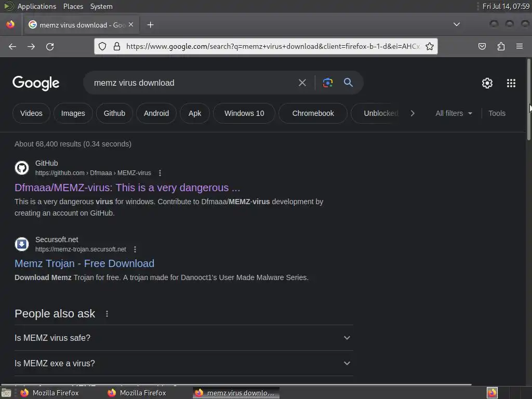Open the Memz Trojan - Free Download link
Viewport: 532px width, 399px height.
point(85,263)
